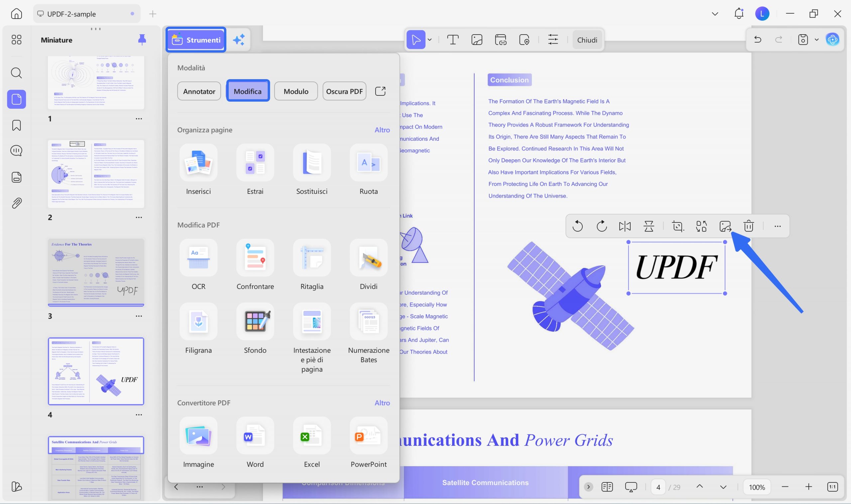Undo the last action
This screenshot has height=504, width=851.
click(x=757, y=40)
